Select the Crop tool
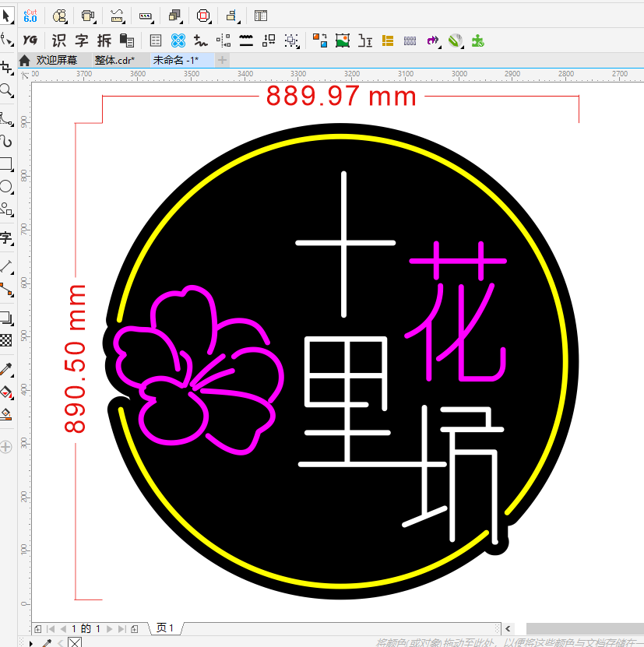Screen dimensions: 644x647 pyautogui.click(x=6, y=67)
